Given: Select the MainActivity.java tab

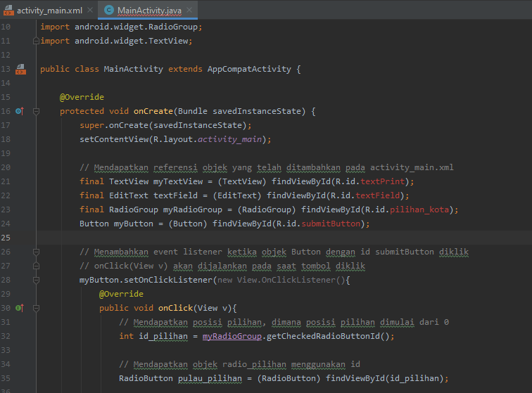Looking at the screenshot, I should (x=149, y=11).
